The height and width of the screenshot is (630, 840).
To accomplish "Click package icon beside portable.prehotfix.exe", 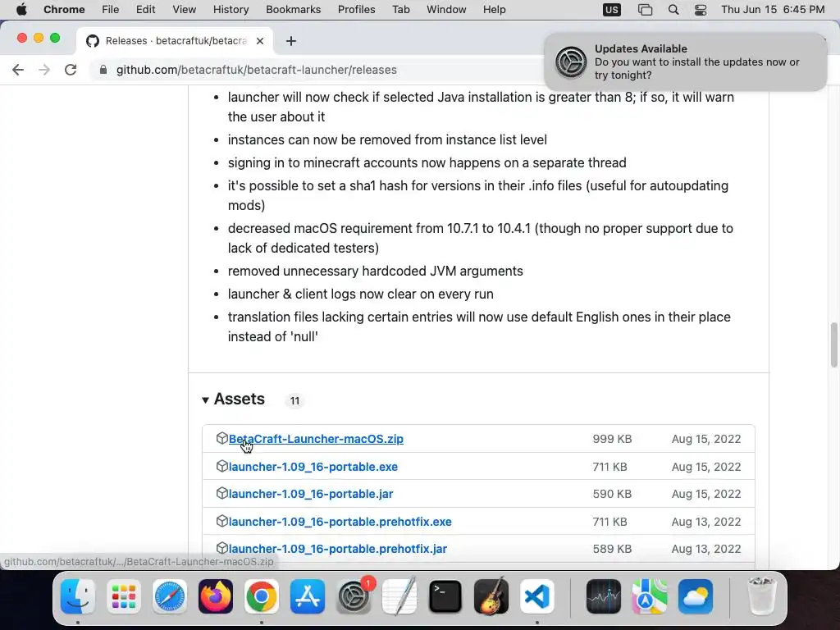I will pyautogui.click(x=221, y=521).
